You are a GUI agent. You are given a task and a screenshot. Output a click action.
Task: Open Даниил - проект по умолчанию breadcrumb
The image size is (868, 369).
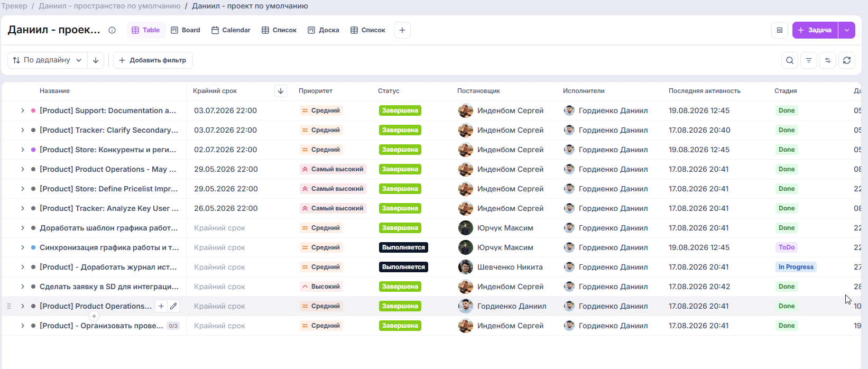[250, 6]
